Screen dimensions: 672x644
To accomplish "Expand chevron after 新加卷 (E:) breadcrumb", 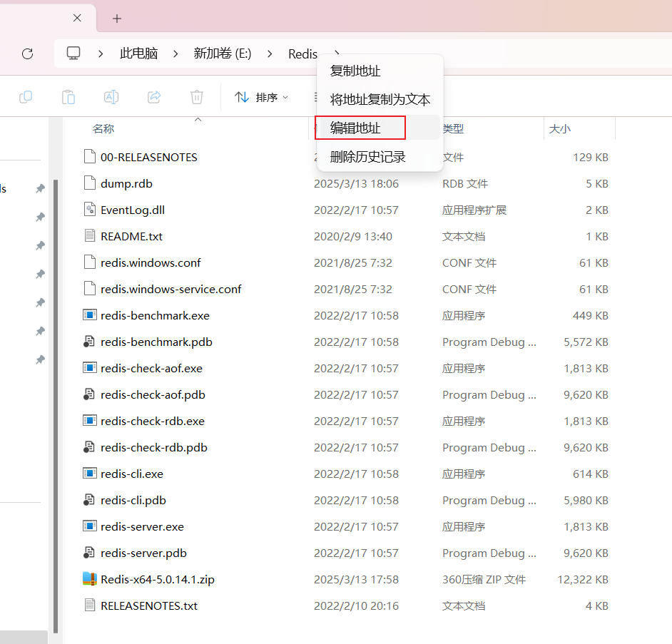I will click(x=270, y=53).
